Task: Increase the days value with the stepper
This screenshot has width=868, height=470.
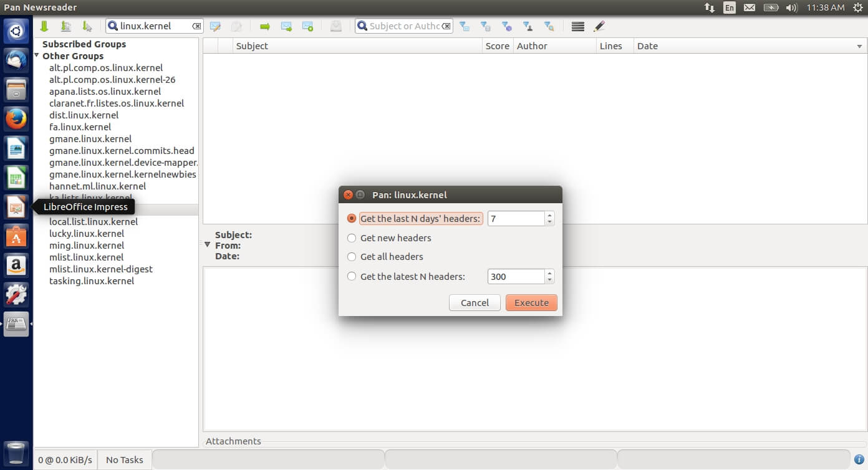Action: pyautogui.click(x=548, y=215)
